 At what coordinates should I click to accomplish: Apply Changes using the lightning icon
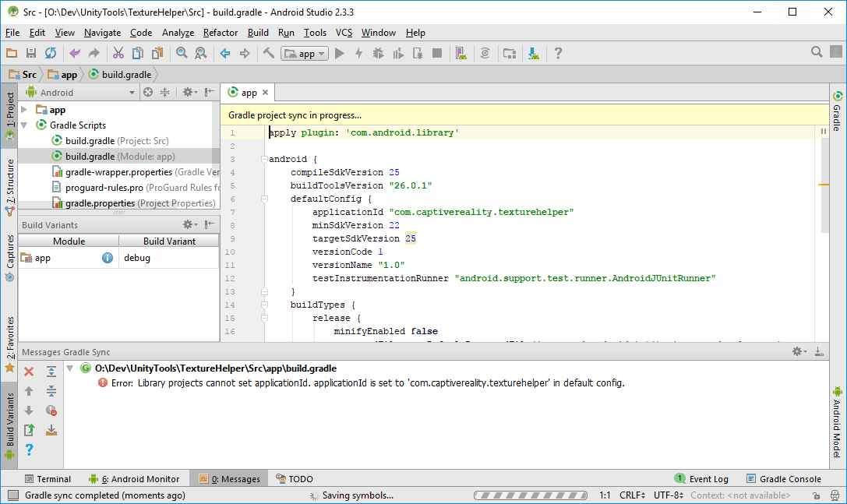358,53
